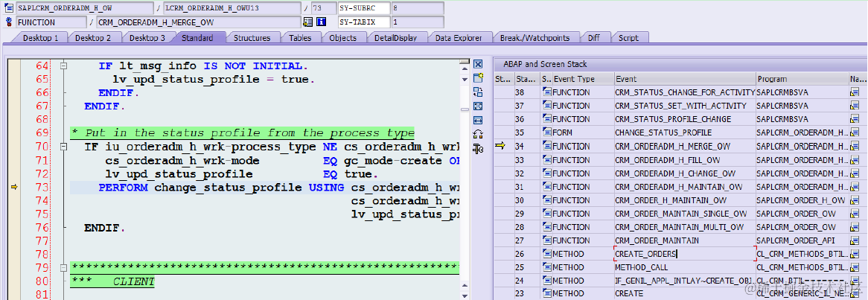The image size is (868, 300).
Task: Click the horizontal maximize tool icon
Action: [x=478, y=120]
